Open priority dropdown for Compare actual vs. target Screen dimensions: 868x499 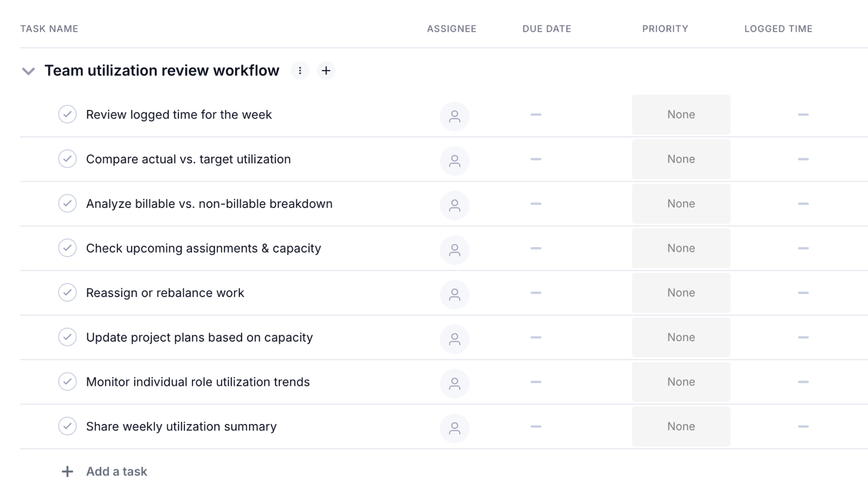click(x=680, y=159)
